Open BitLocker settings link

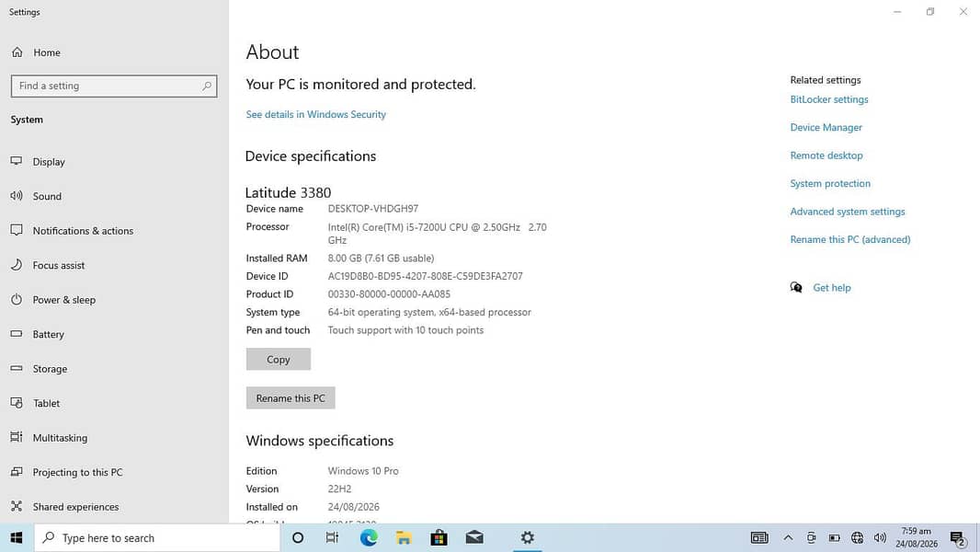(x=828, y=99)
